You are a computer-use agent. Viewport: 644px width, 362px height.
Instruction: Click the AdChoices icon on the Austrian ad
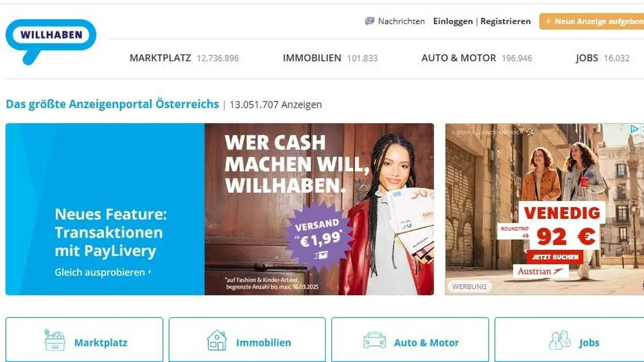[634, 129]
